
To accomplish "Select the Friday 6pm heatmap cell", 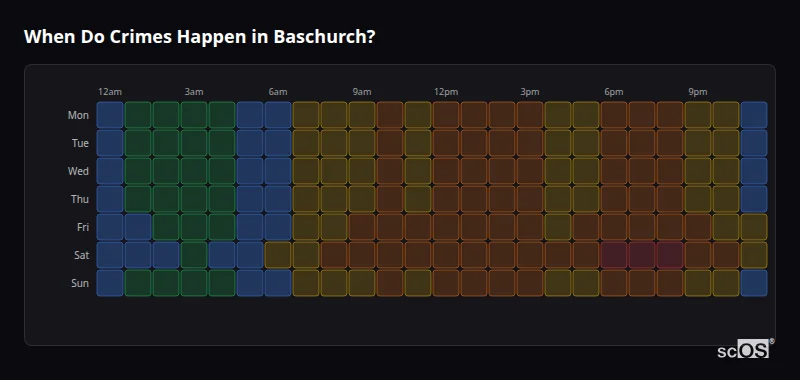I will click(614, 227).
